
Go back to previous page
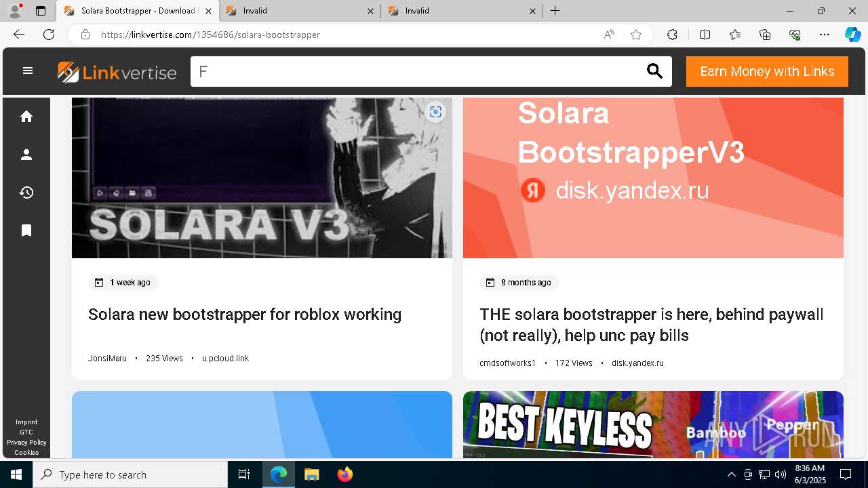(19, 35)
